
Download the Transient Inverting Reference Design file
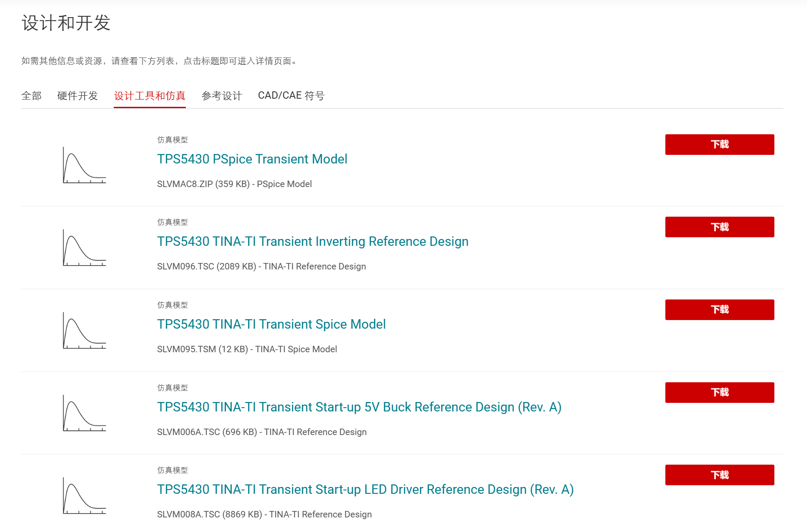point(720,227)
